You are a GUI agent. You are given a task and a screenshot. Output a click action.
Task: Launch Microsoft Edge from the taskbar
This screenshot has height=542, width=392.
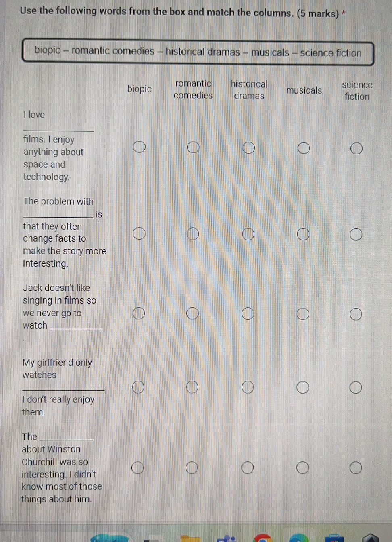click(x=299, y=539)
